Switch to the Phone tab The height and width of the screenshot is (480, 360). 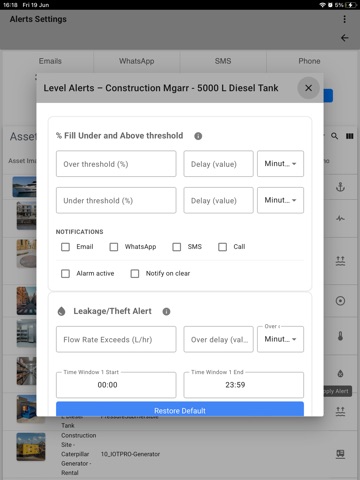[x=309, y=61]
